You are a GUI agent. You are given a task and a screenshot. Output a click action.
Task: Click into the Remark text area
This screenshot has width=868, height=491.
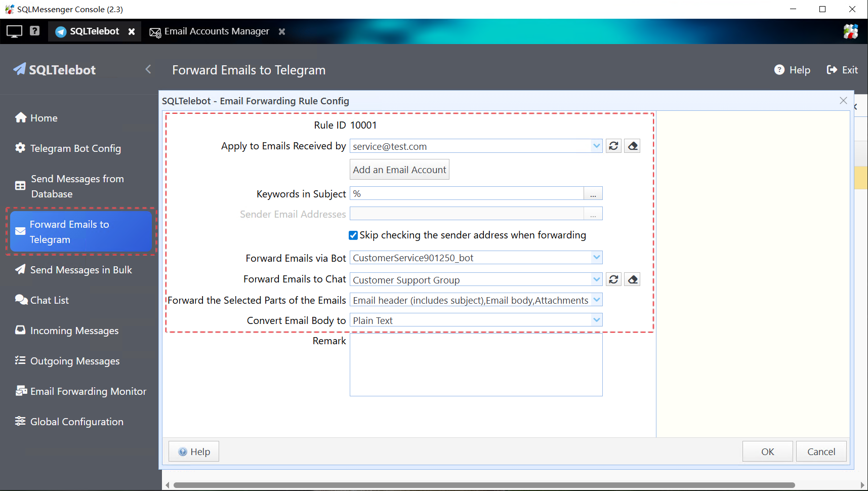(x=476, y=364)
